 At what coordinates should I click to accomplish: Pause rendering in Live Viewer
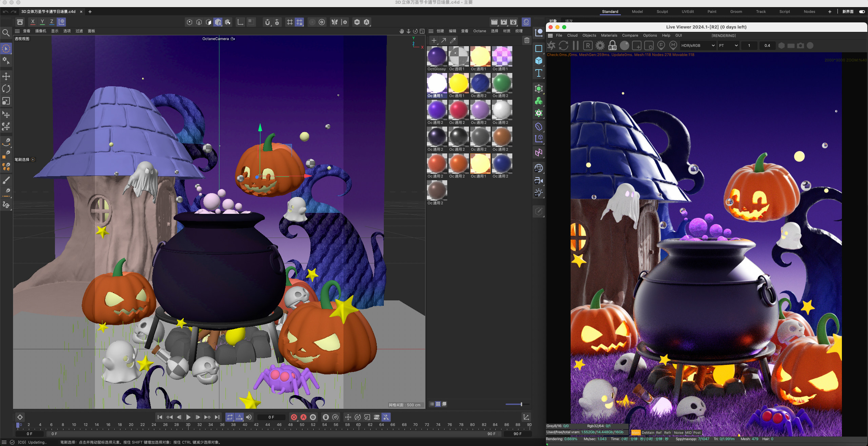pos(575,45)
